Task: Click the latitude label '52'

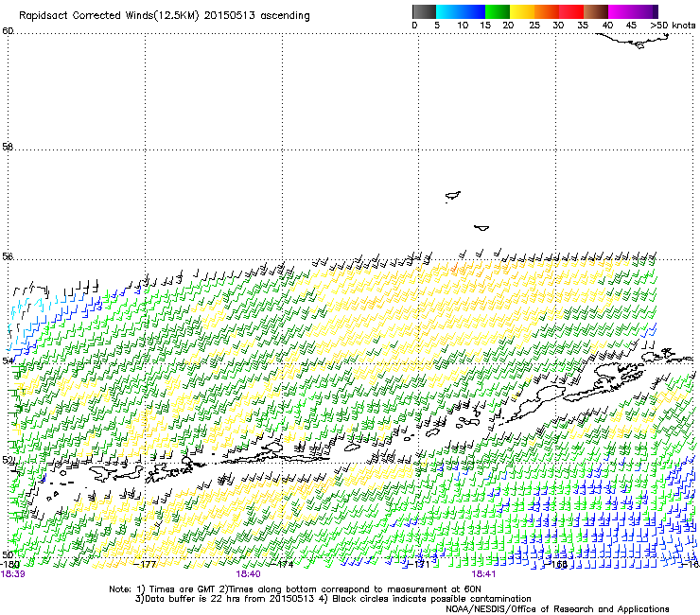Action: tap(8, 459)
